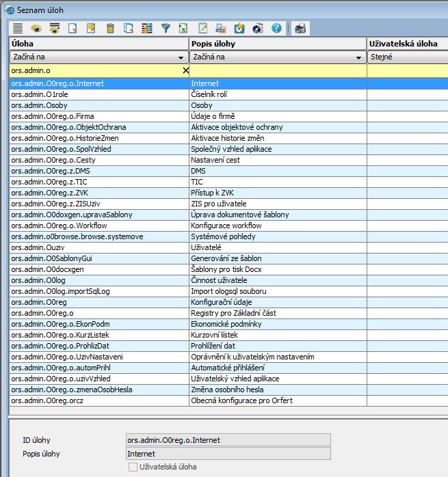Click the Excel export icon
This screenshot has width=448, height=477.
pos(184,29)
